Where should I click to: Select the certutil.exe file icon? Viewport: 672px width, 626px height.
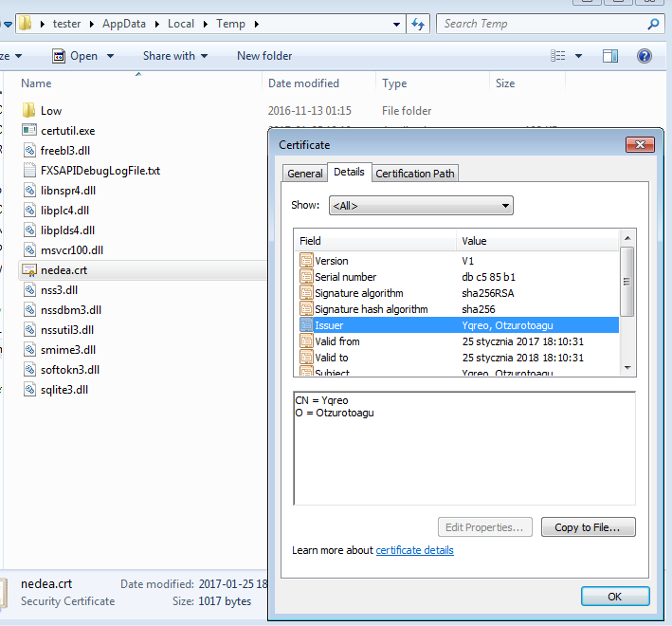click(28, 131)
